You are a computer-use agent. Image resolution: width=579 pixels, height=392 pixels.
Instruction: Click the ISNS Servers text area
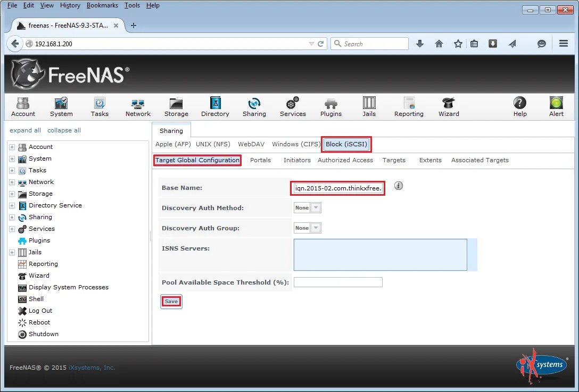[x=381, y=255]
